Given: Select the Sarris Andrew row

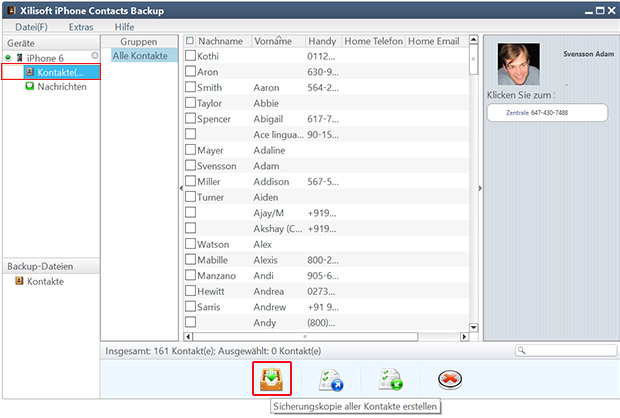Looking at the screenshot, I should pyautogui.click(x=326, y=306).
